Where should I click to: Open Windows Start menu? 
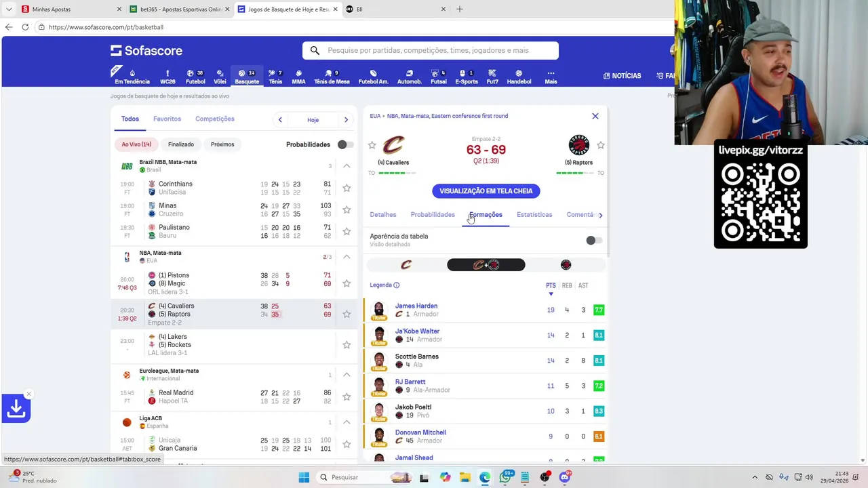point(304,477)
